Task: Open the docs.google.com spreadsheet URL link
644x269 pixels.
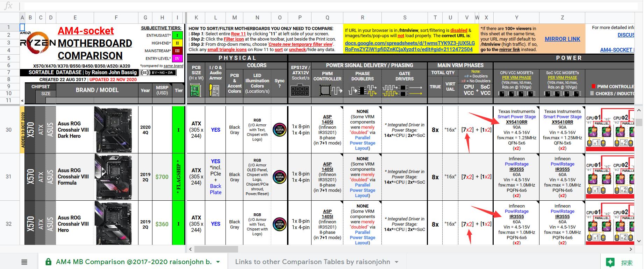Action: pos(409,46)
